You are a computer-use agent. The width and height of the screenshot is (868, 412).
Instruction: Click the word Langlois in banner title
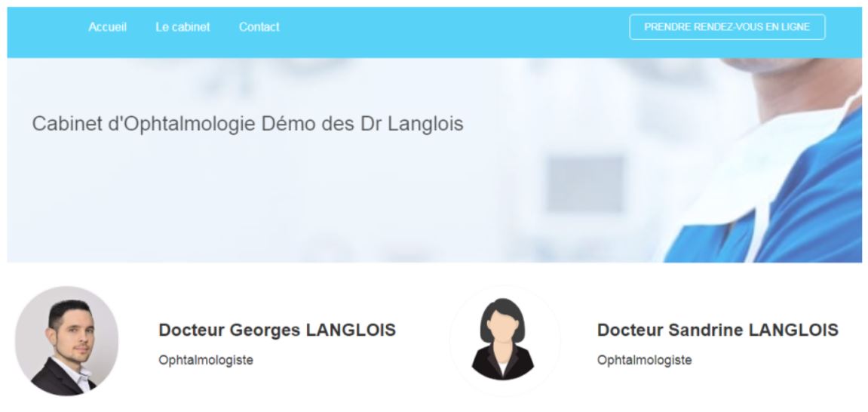click(x=425, y=124)
